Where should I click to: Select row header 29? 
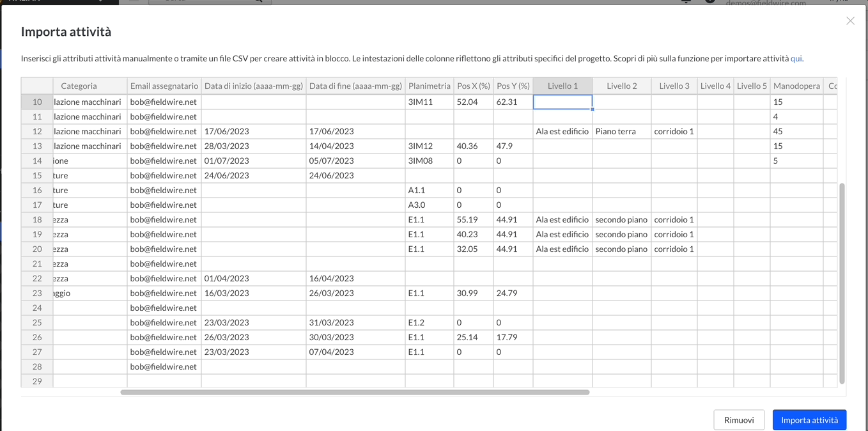coord(37,381)
